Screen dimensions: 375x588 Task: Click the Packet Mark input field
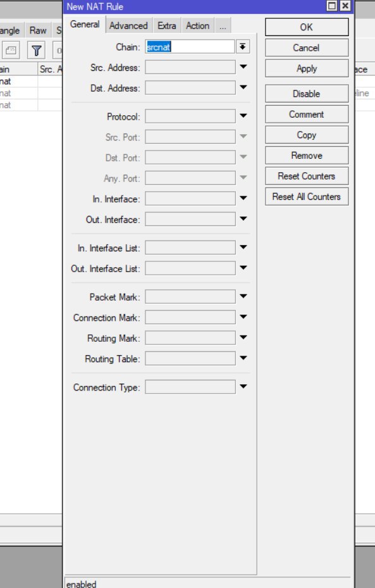[190, 297]
